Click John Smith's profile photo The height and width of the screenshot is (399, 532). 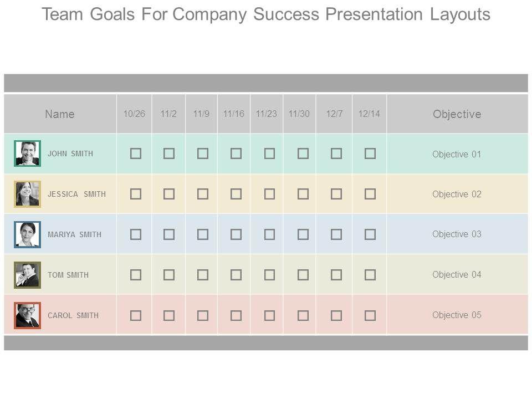27,154
